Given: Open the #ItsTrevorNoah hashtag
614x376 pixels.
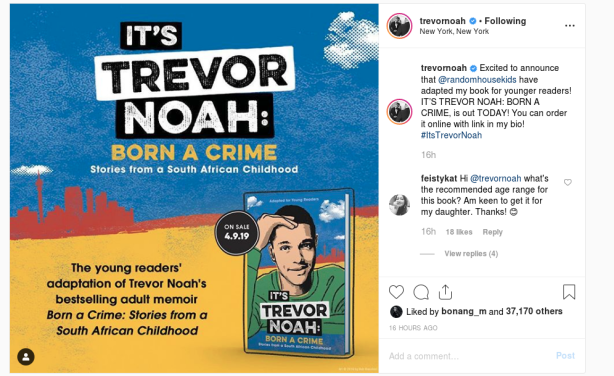Looking at the screenshot, I should (x=451, y=135).
